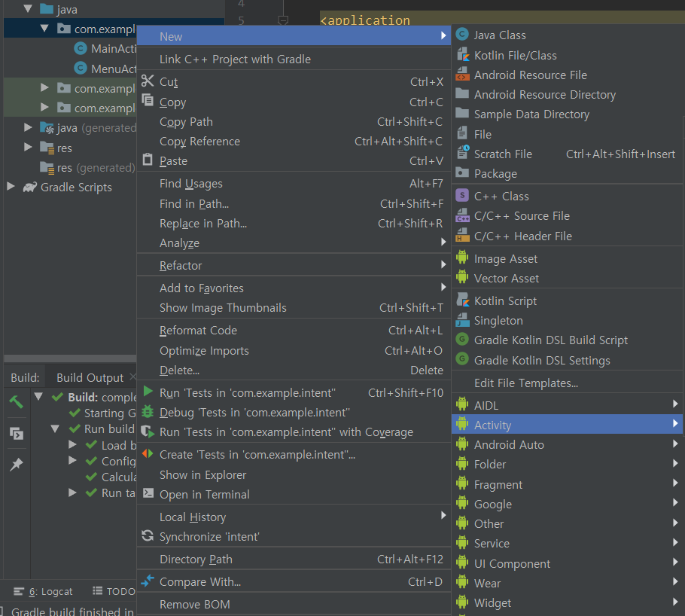The image size is (685, 616).
Task: Open the Analyze submenu
Action: coord(294,242)
